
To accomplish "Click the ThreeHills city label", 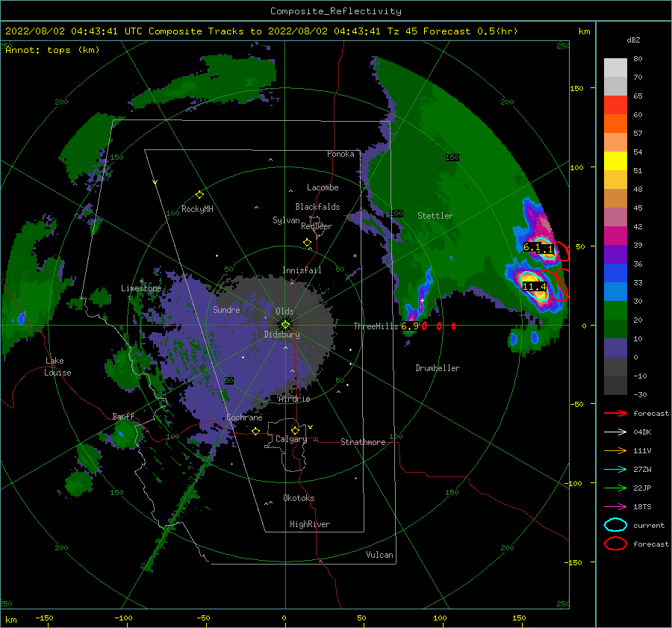I will pos(376,326).
